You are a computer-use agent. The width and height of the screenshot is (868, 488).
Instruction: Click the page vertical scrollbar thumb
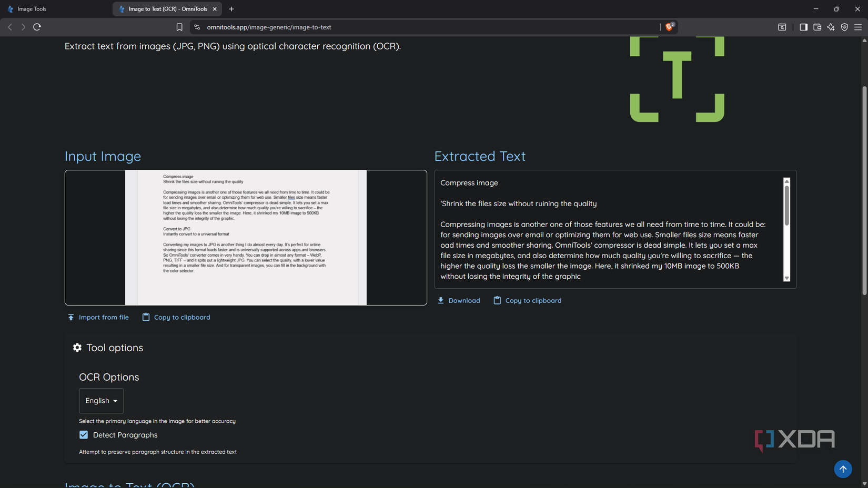coord(864,190)
